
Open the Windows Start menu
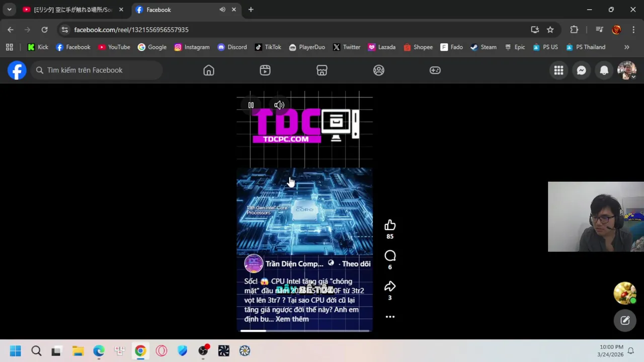pyautogui.click(x=16, y=351)
